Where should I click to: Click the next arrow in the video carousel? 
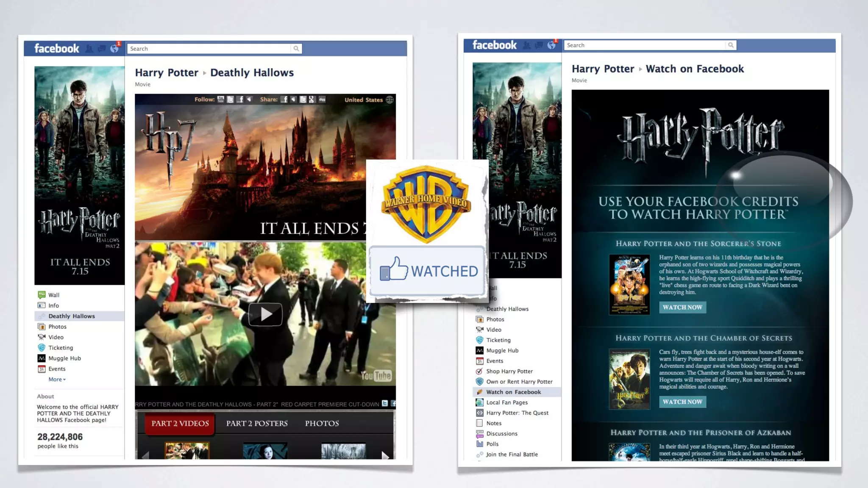click(385, 456)
